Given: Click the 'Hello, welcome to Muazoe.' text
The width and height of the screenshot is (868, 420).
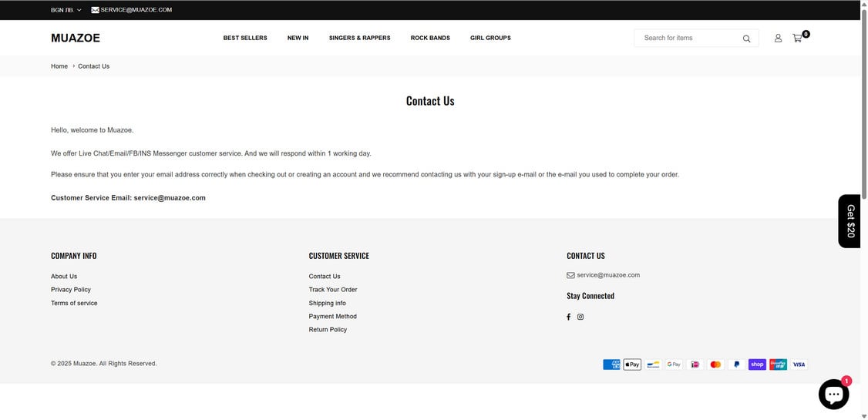Looking at the screenshot, I should point(93,130).
